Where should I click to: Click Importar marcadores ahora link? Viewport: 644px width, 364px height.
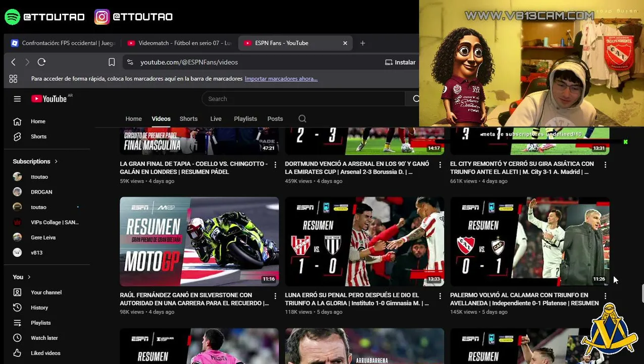[x=281, y=79]
